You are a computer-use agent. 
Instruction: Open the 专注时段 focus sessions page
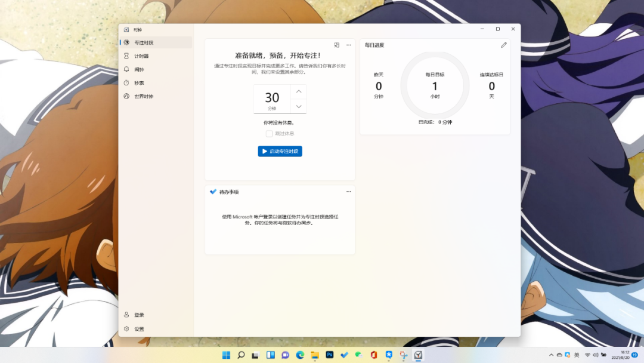pyautogui.click(x=156, y=42)
